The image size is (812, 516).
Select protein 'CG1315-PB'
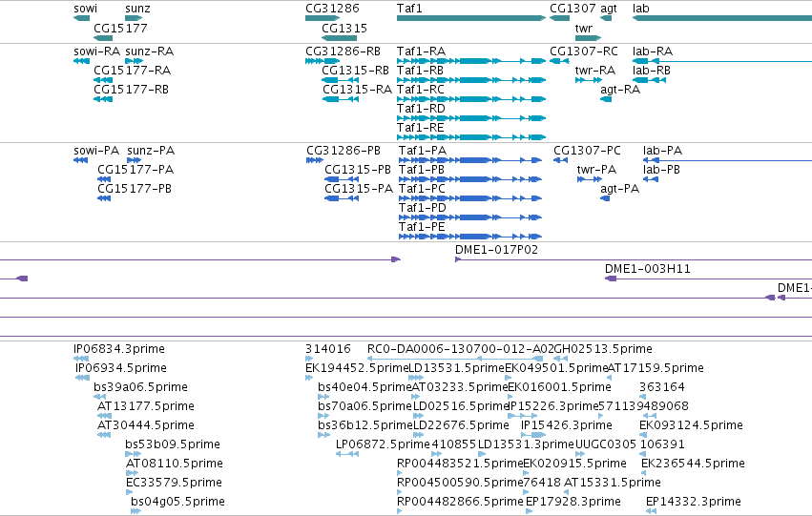click(x=358, y=170)
